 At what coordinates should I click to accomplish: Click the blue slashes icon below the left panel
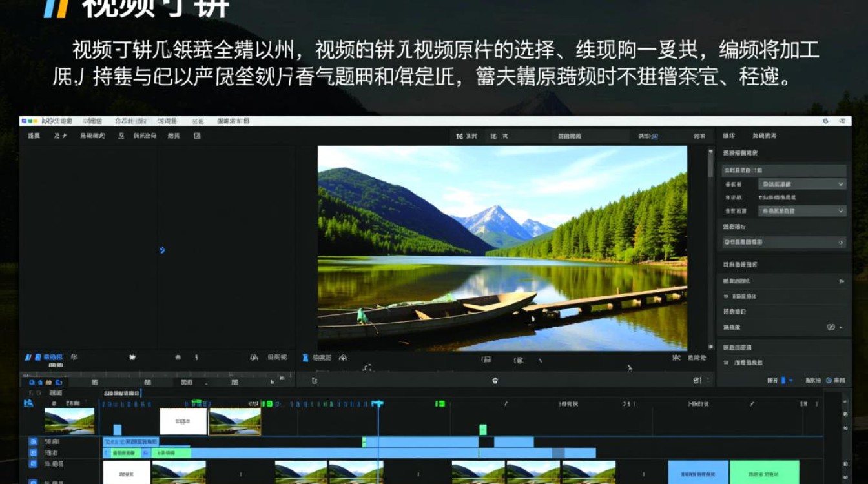click(x=28, y=357)
